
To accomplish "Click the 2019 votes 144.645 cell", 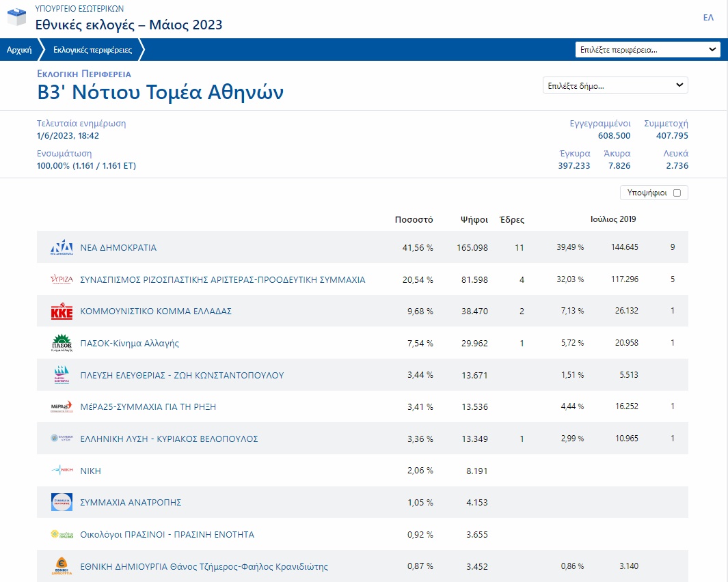I will click(x=625, y=247).
